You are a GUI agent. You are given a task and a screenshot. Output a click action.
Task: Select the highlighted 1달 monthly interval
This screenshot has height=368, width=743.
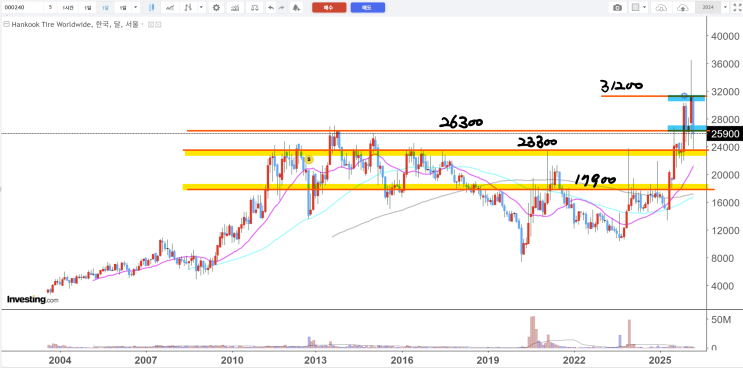(104, 8)
